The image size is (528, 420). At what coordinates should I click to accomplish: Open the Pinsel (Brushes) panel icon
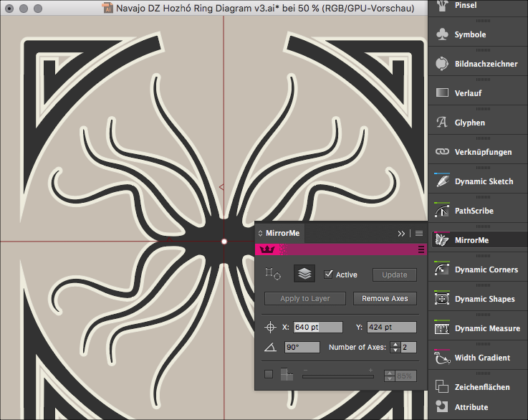[x=442, y=5]
